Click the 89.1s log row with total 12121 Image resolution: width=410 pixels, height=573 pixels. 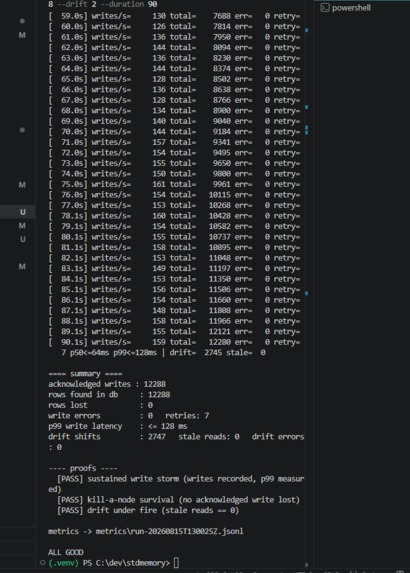point(174,331)
